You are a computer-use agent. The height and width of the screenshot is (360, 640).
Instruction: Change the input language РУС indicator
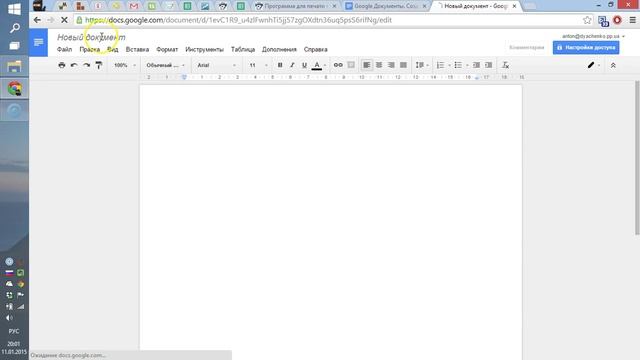click(14, 331)
